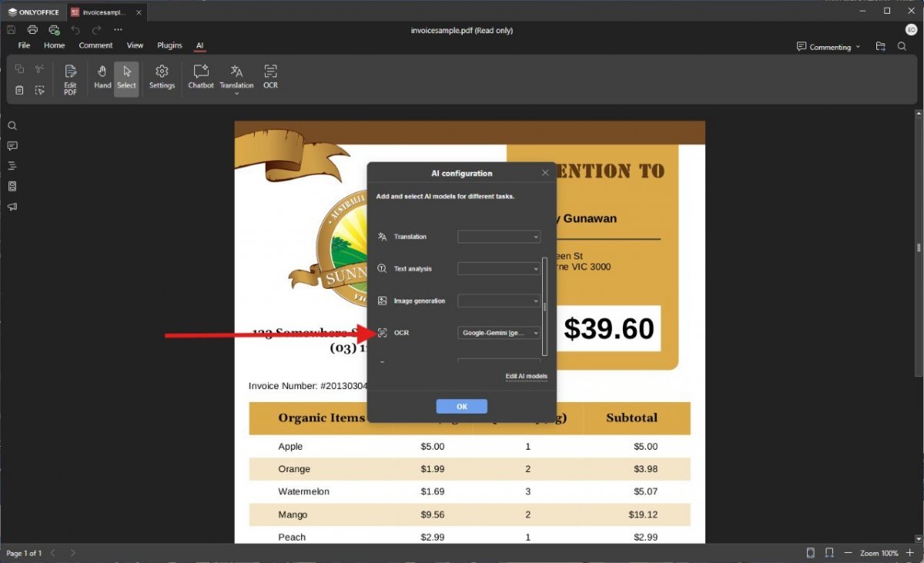Open the OCR model Google-Gemini dropdown
The width and height of the screenshot is (924, 563).
tap(499, 333)
